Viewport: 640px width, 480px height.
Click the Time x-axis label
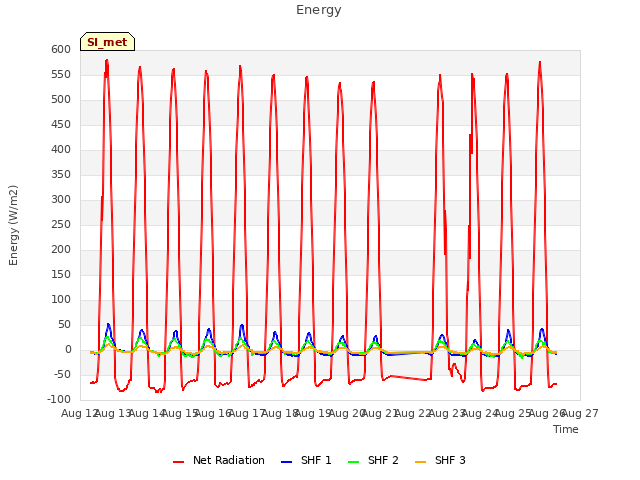566,429
